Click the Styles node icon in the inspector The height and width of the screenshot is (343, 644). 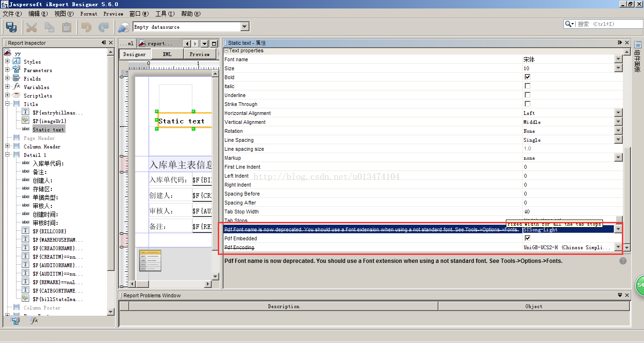coord(17,61)
